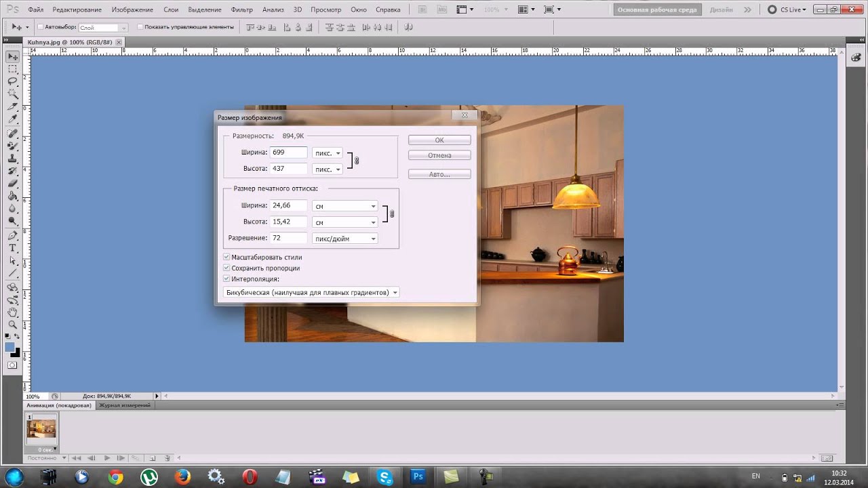The height and width of the screenshot is (488, 868).
Task: Select the Eraser tool
Action: tap(12, 184)
